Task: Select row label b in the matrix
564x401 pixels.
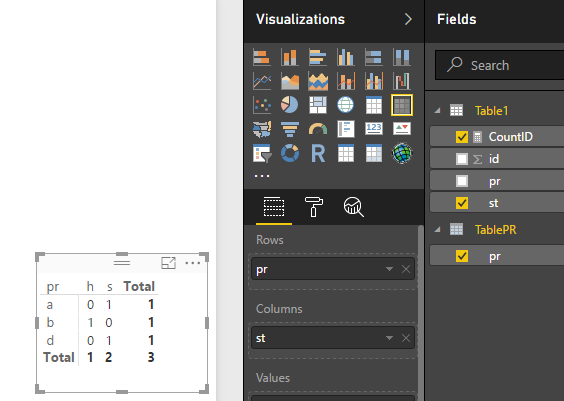Action: 50,322
